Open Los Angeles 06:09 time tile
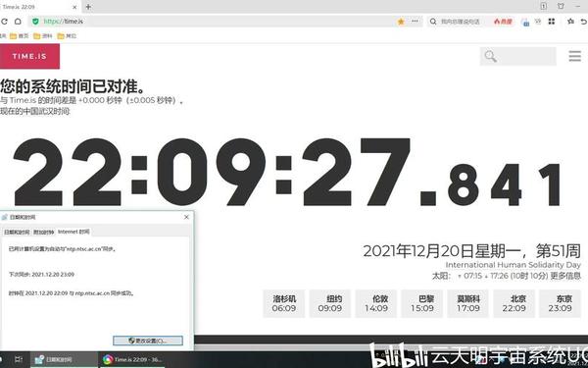This screenshot has height=368, width=588. click(x=284, y=303)
